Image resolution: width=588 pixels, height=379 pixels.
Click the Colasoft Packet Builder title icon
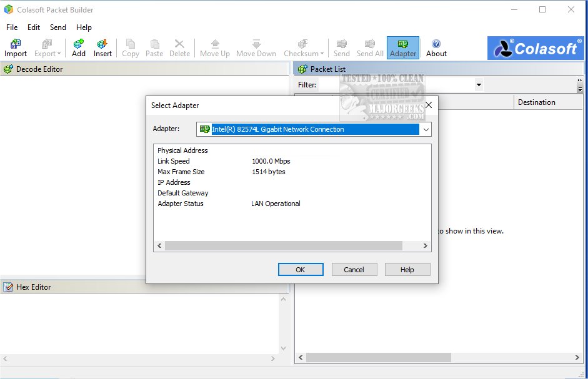click(x=8, y=9)
